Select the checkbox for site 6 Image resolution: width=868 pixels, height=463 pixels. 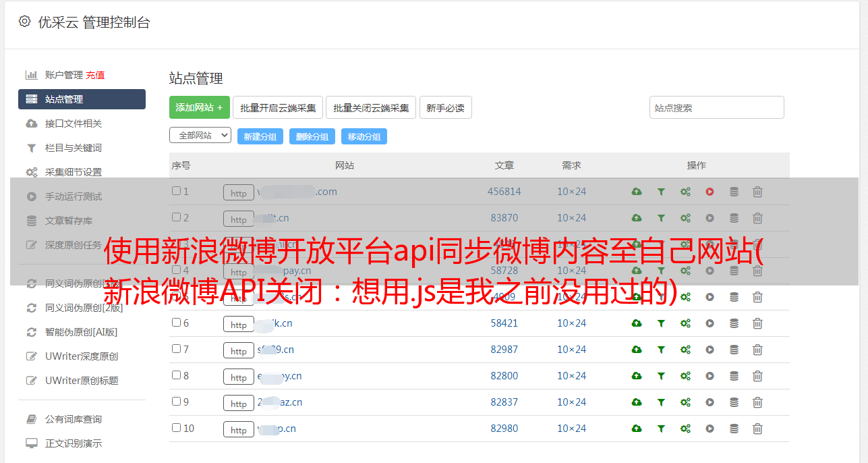(176, 323)
